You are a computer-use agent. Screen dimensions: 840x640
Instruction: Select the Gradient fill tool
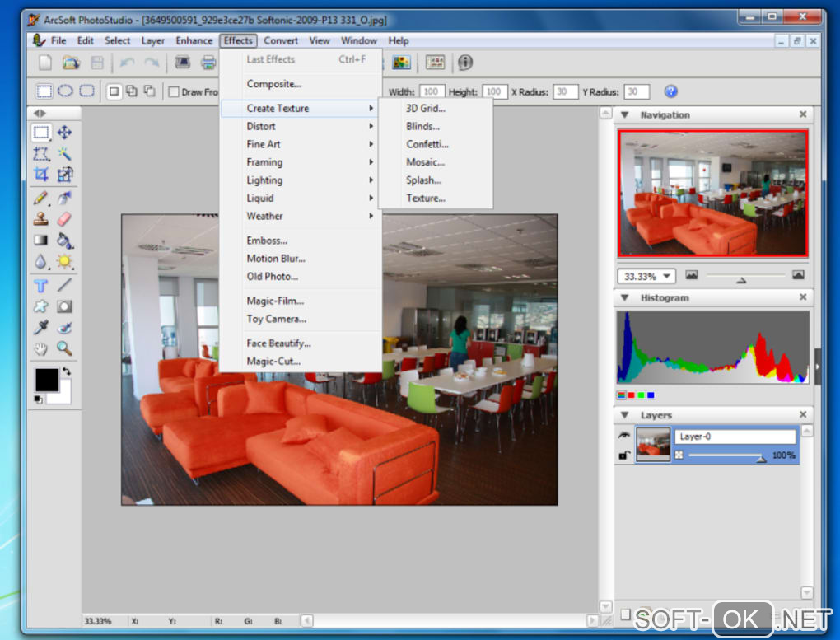click(x=41, y=240)
